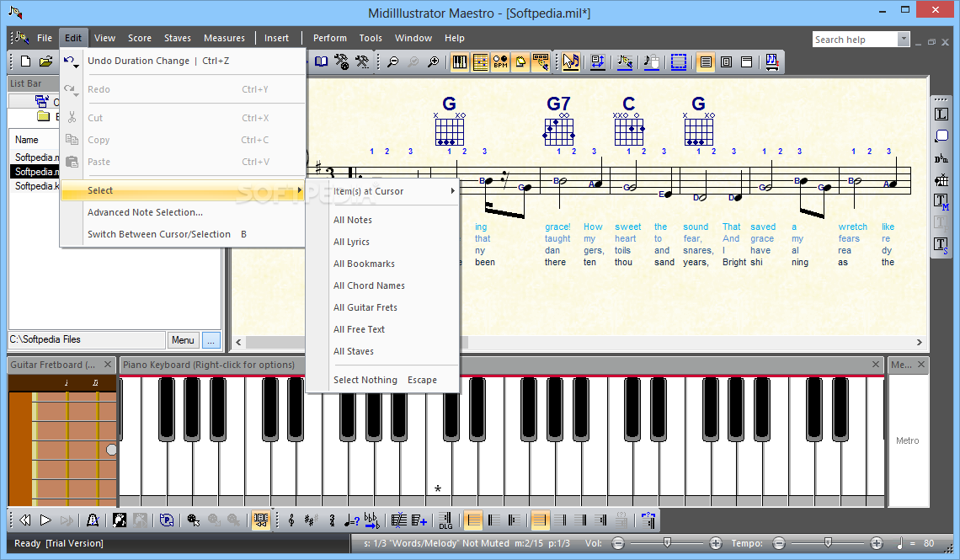This screenshot has width=960, height=560.
Task: Click the 'T S' score text tool
Action: tap(941, 245)
